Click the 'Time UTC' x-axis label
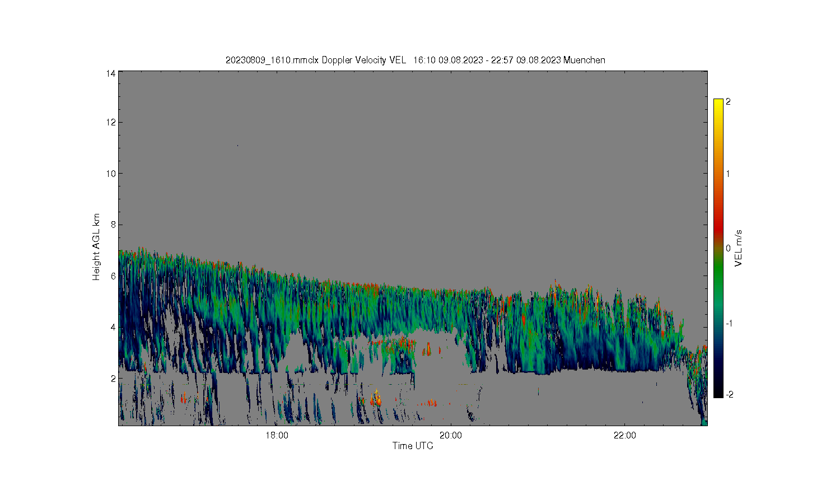 point(413,446)
